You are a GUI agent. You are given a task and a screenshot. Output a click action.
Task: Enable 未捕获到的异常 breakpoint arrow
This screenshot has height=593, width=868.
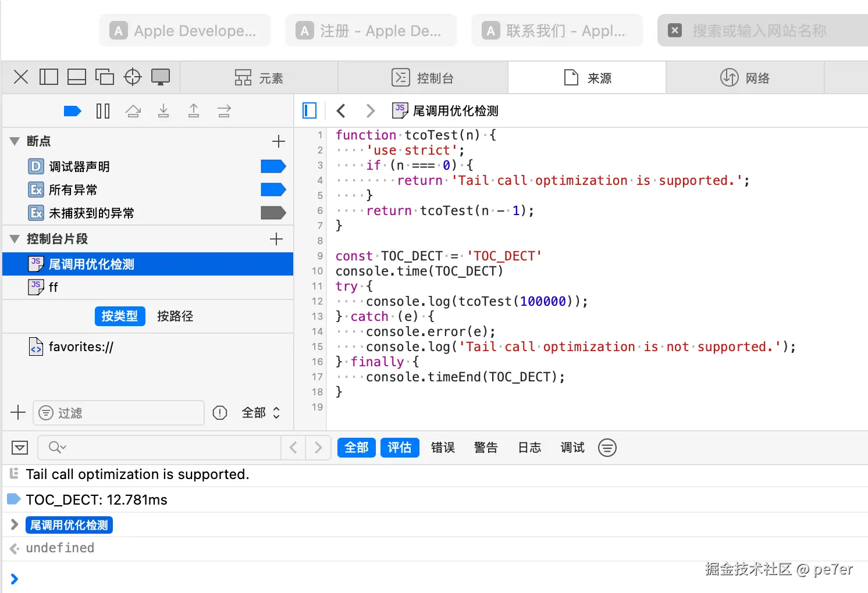(273, 213)
